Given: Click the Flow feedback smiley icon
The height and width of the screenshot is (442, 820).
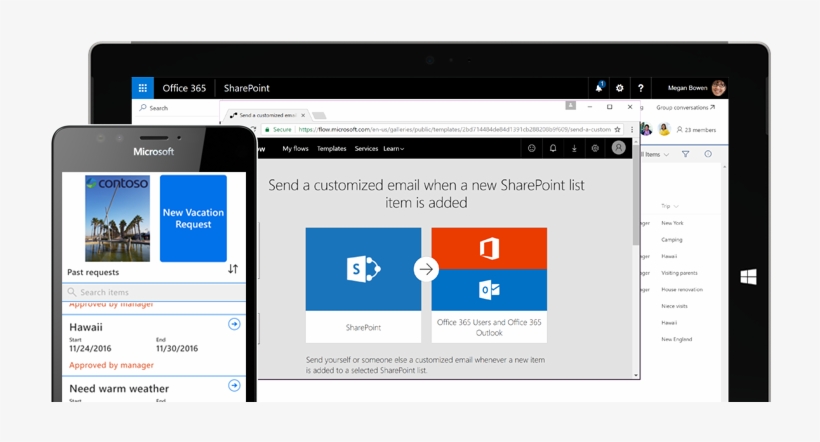Looking at the screenshot, I should point(532,148).
